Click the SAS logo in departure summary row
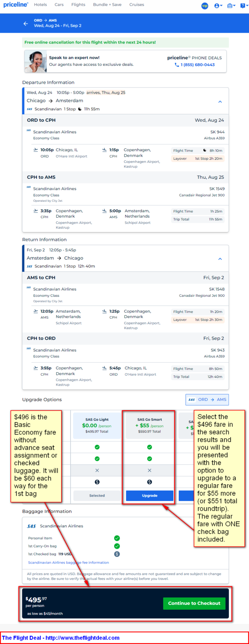 pyautogui.click(x=30, y=109)
